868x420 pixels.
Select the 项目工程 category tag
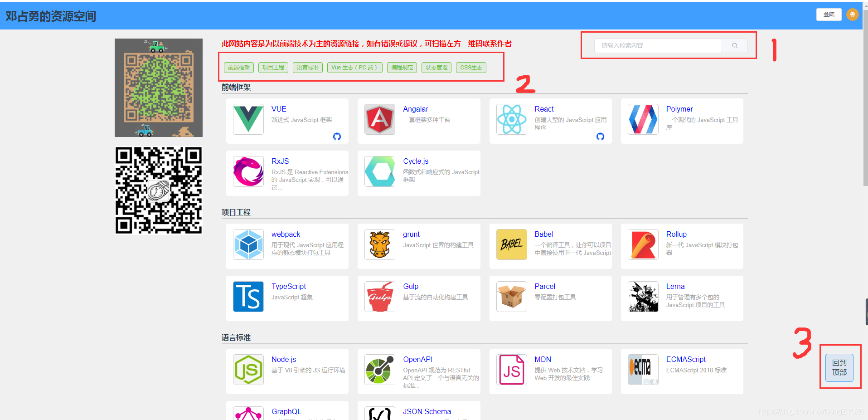pos(273,68)
